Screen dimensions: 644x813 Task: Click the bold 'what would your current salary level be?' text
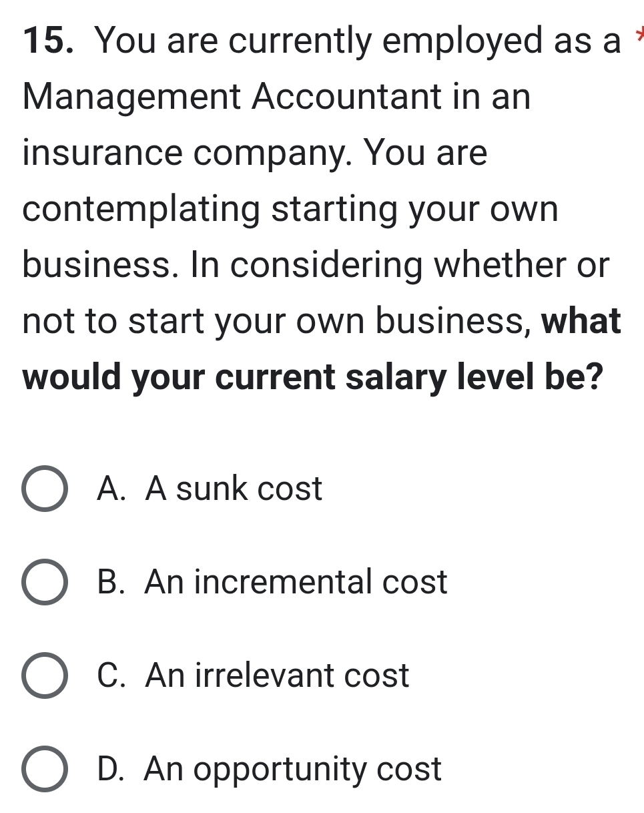coord(314,350)
